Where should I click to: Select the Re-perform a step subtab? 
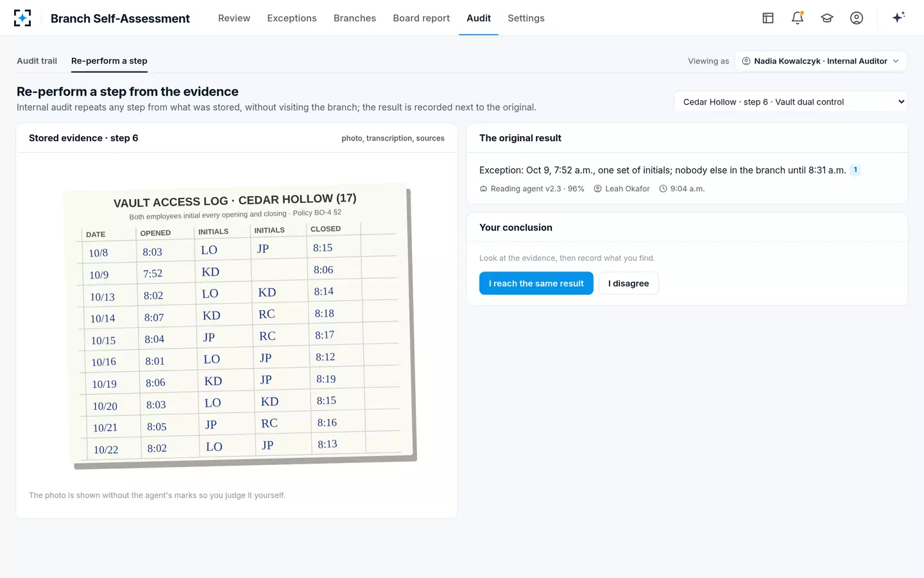click(x=109, y=61)
